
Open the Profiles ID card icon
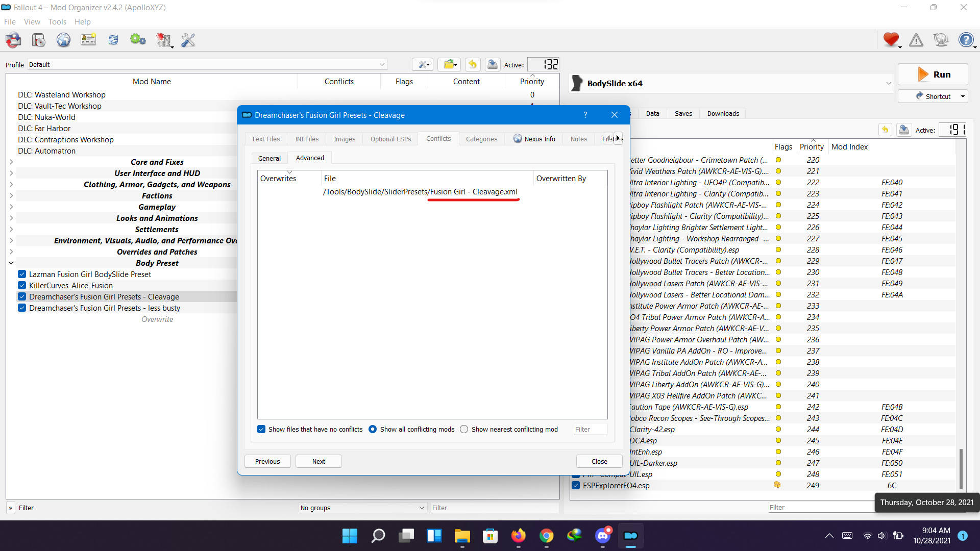[x=88, y=40]
